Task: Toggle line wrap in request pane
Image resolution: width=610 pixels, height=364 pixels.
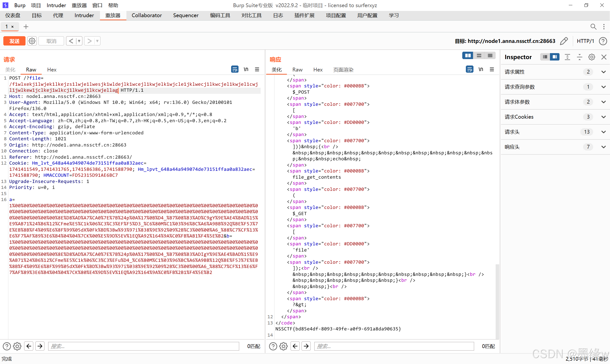Action: pos(234,69)
